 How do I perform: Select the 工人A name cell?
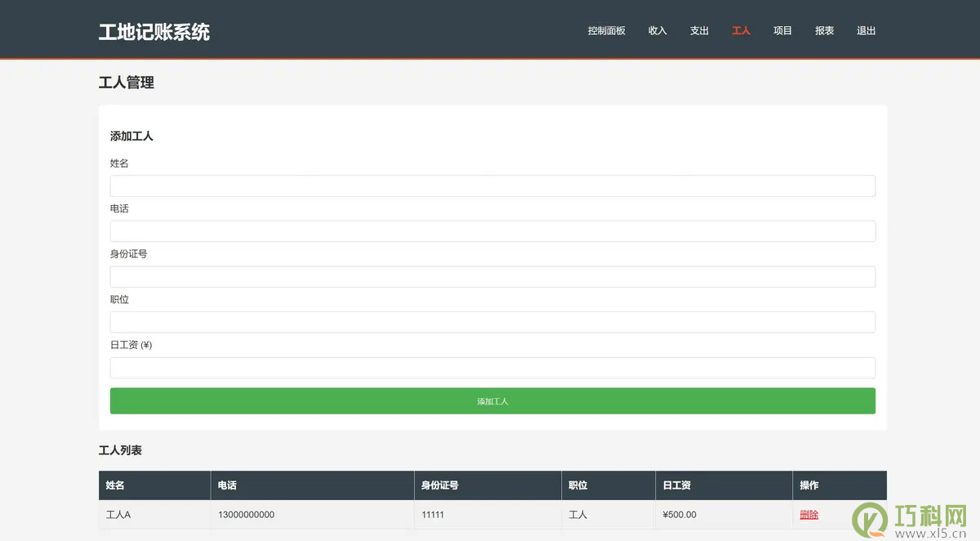pos(154,515)
